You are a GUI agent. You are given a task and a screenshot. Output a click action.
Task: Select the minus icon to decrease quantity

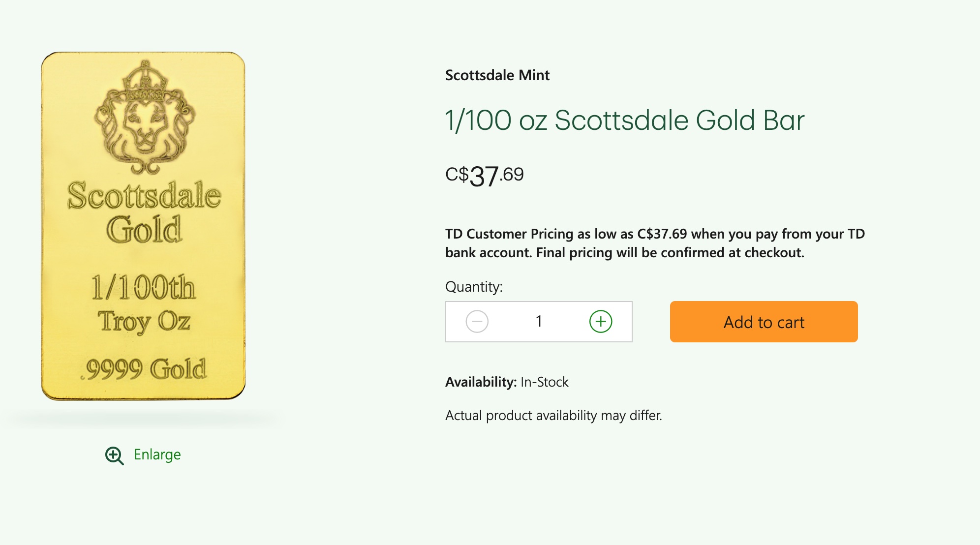(475, 322)
